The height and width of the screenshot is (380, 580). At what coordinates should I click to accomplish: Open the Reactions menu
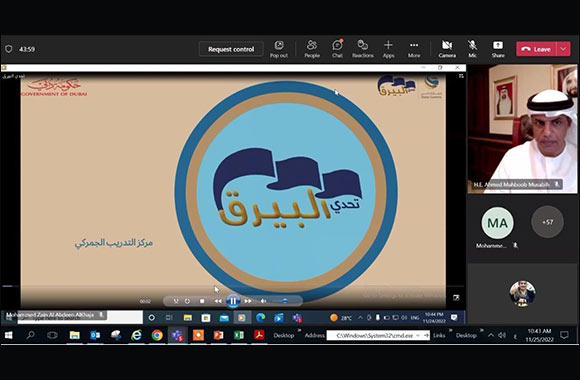point(362,49)
